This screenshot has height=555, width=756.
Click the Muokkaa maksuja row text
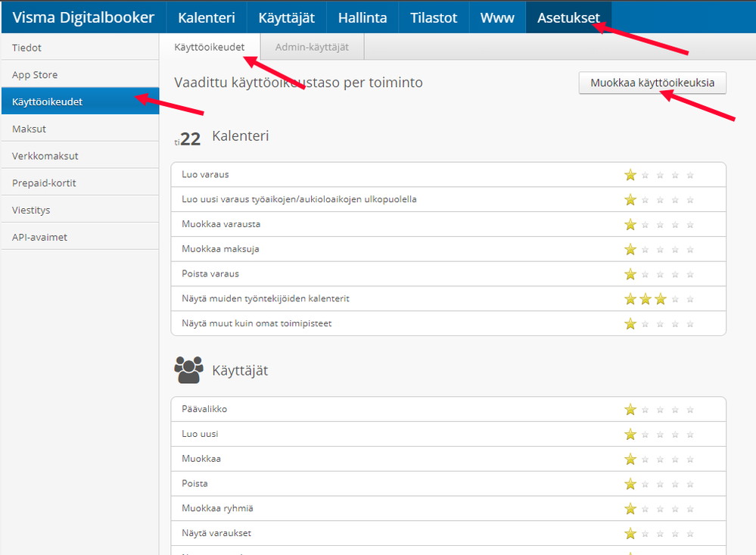(x=220, y=249)
